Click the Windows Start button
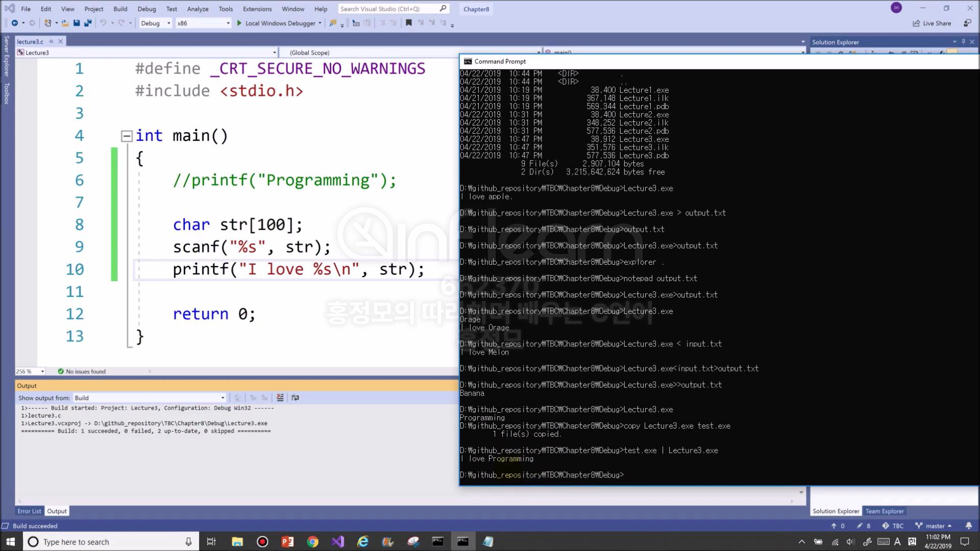Screen dimensions: 980x551 (11, 541)
